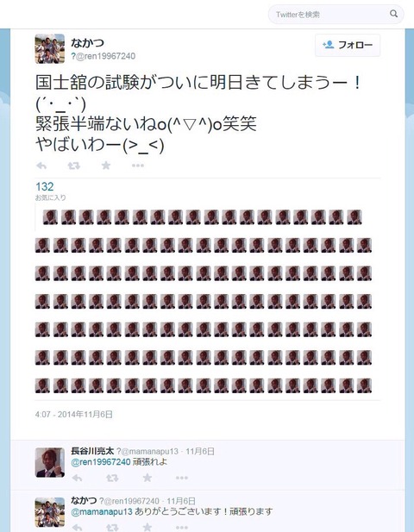Viewport: 414px width, 532px height.
Task: Retweet 長谷川亮太's reply
Action: click(x=112, y=478)
